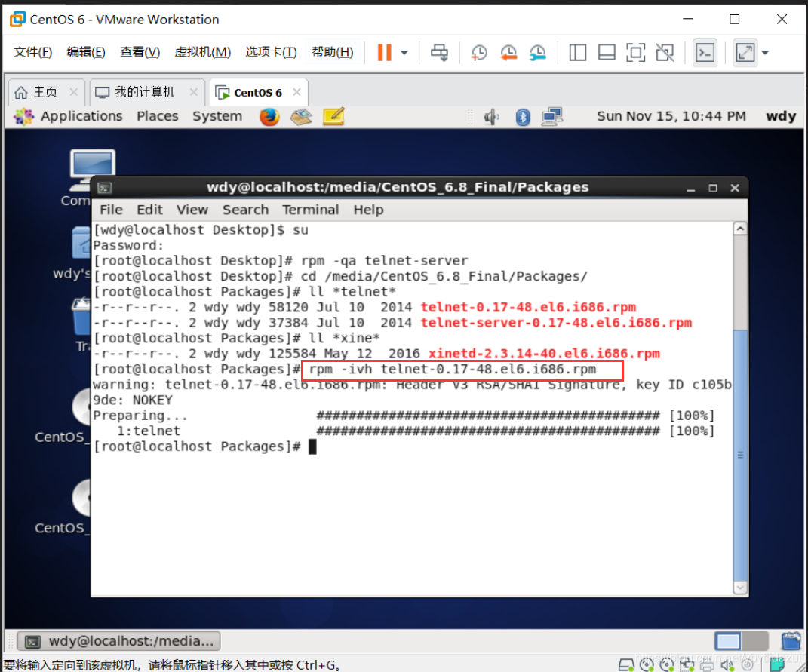This screenshot has width=808, height=672.
Task: Click the Bluetooth panel icon
Action: [523, 117]
